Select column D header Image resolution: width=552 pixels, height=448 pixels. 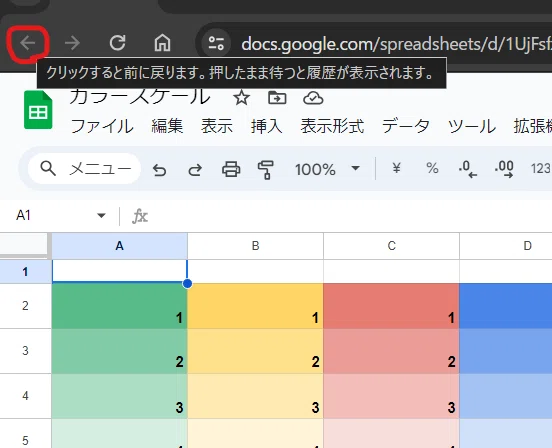coord(506,246)
